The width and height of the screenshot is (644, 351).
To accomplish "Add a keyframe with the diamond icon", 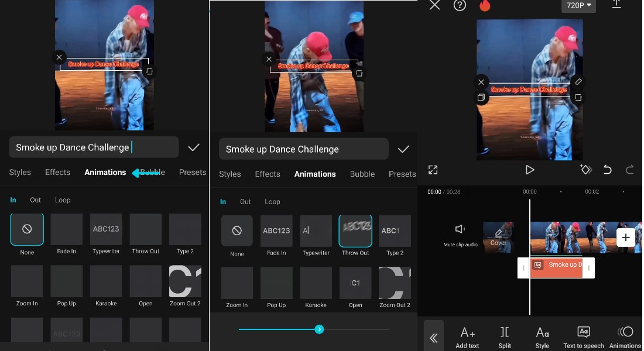I will point(585,170).
